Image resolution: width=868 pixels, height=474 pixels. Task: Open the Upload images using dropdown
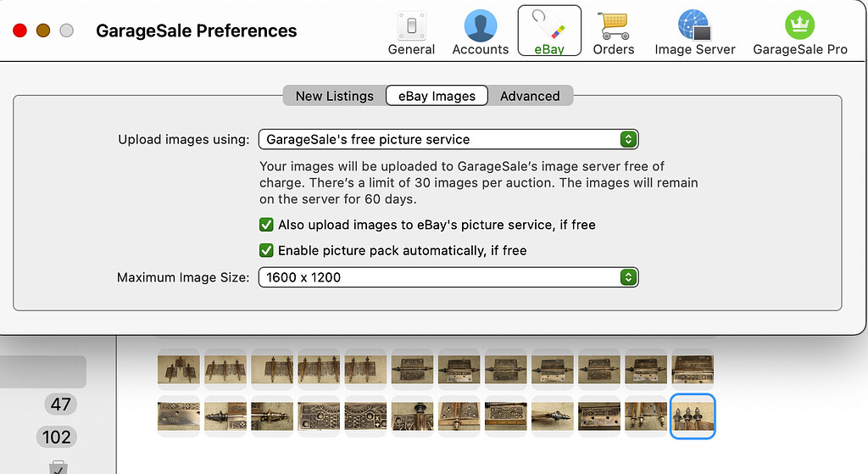click(448, 140)
